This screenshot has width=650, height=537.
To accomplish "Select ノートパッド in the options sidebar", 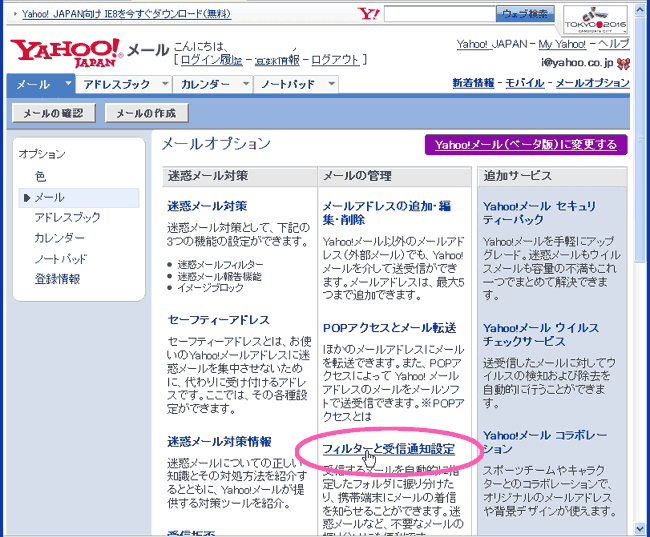I will [x=61, y=259].
